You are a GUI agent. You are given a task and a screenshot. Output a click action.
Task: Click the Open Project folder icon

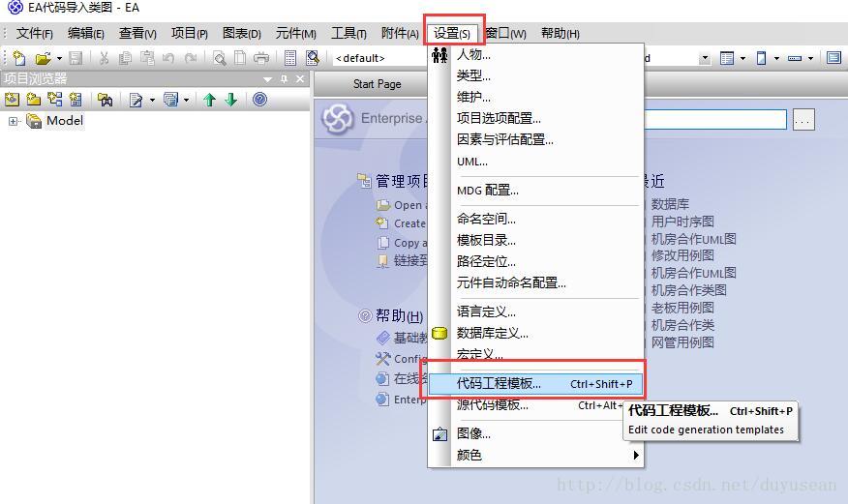[x=44, y=58]
